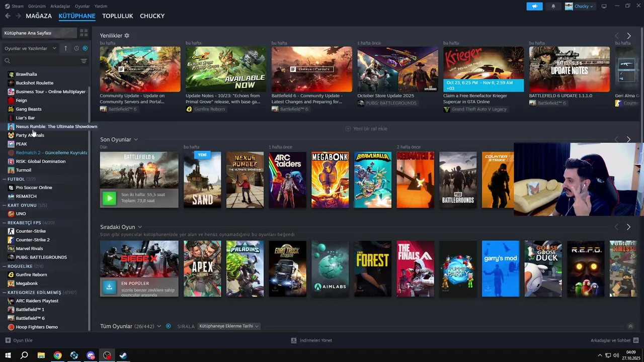Viewport: 644px width, 362px height.
Task: Select Hoop Fighters Demo in the sidebar
Action: (x=37, y=327)
